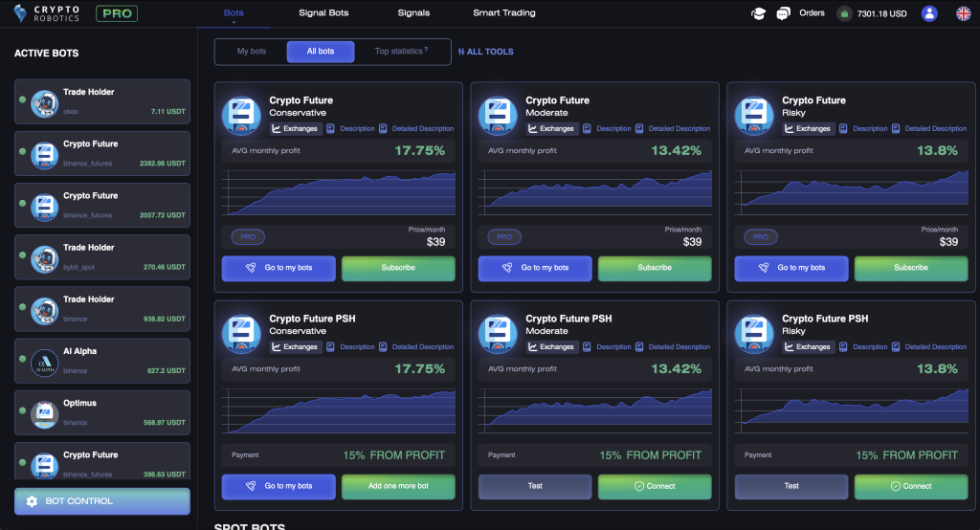Image resolution: width=980 pixels, height=530 pixels.
Task: Open the Signals tab
Action: (x=413, y=12)
